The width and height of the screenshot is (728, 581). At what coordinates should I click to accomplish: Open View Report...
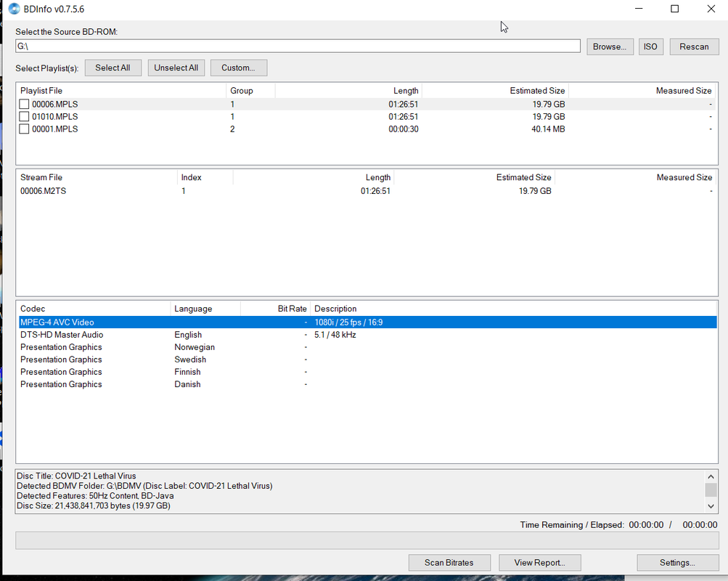(x=539, y=562)
